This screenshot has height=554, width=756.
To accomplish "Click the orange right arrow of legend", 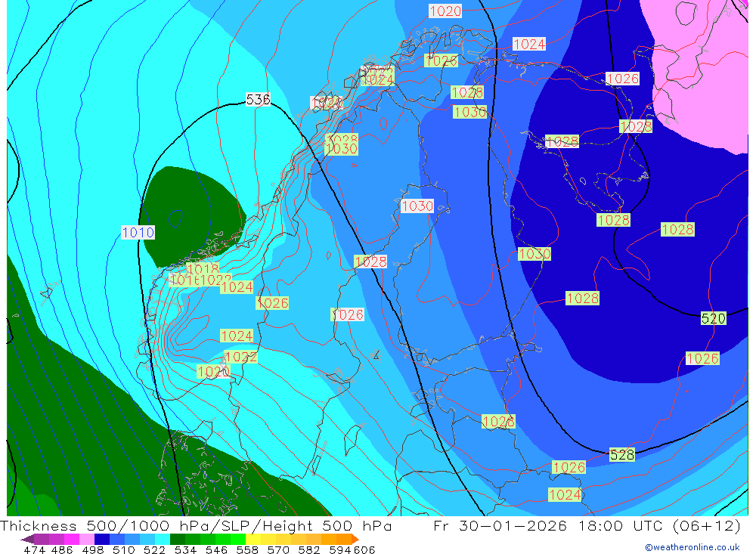I will click(x=355, y=539).
